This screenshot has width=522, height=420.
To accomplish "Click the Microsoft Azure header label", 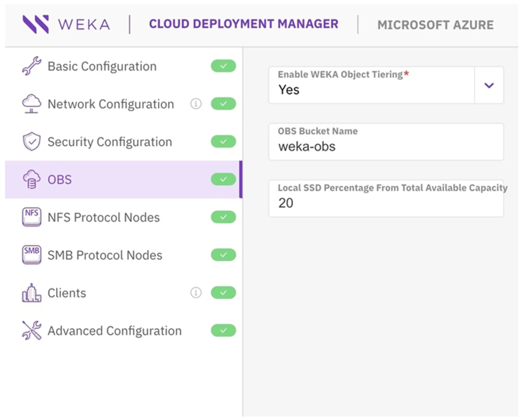I will pyautogui.click(x=436, y=25).
